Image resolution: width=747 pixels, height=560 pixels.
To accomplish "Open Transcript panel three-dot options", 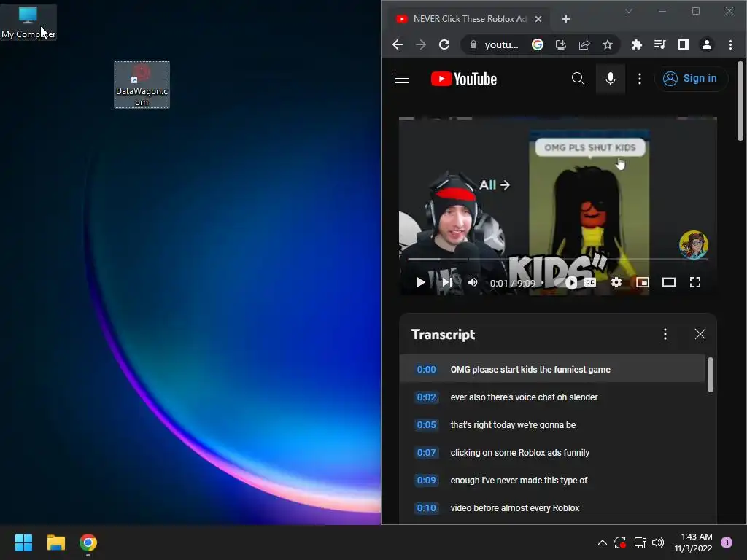I will [665, 334].
